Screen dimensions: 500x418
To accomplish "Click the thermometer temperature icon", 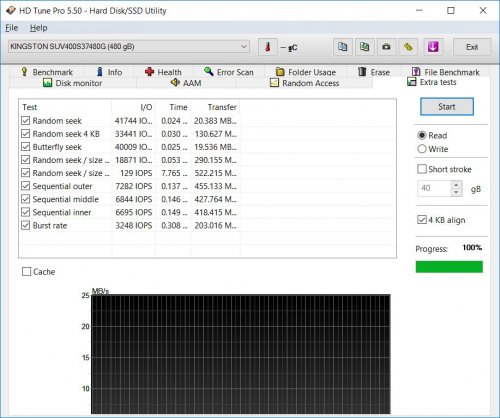I will tap(267, 47).
